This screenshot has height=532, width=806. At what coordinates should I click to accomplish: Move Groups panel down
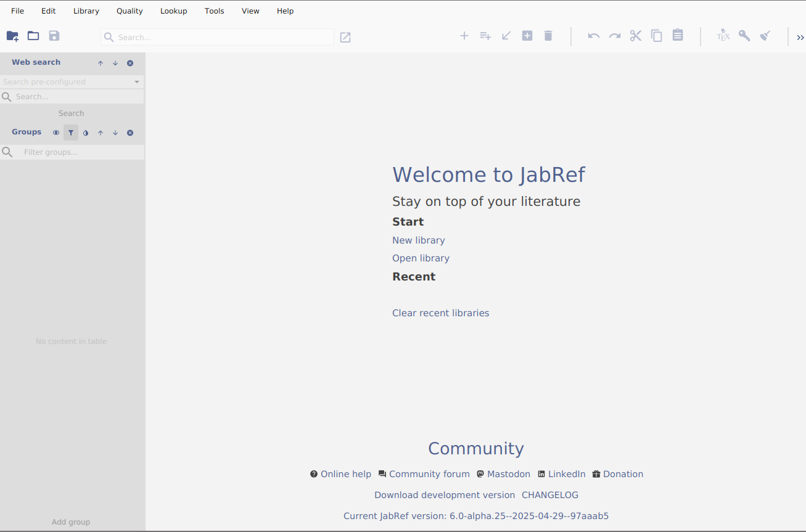point(115,133)
